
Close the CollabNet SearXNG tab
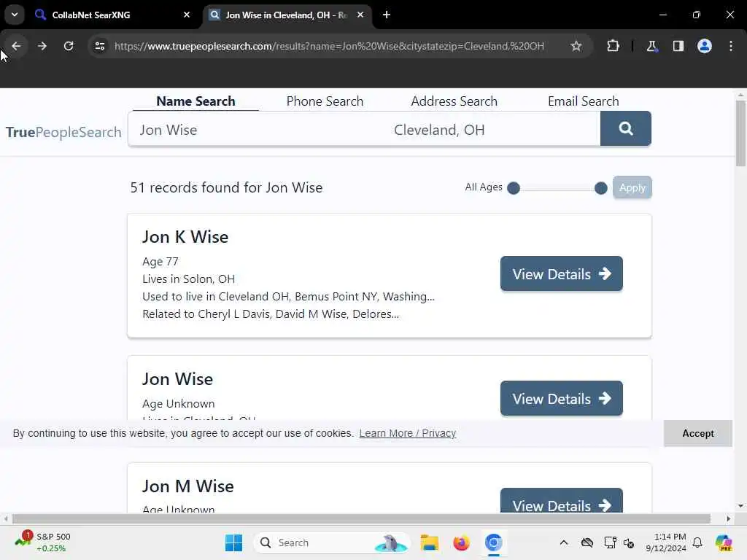point(187,15)
